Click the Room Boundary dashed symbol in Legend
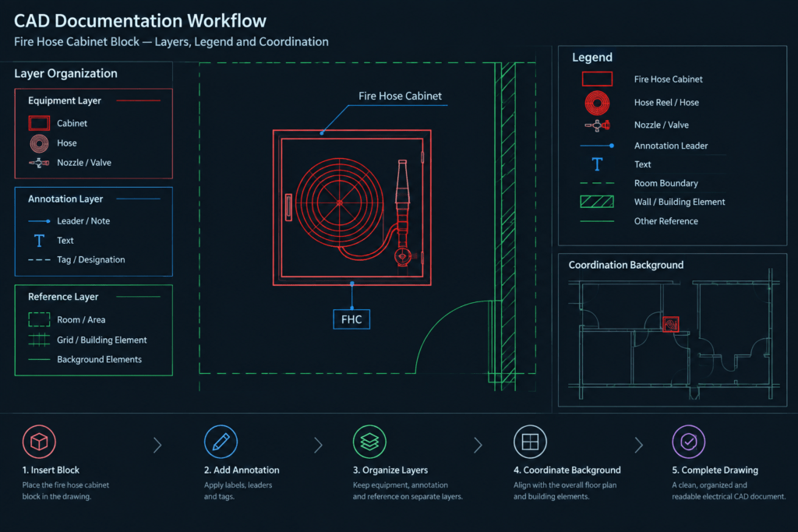This screenshot has height=532, width=798. [597, 183]
